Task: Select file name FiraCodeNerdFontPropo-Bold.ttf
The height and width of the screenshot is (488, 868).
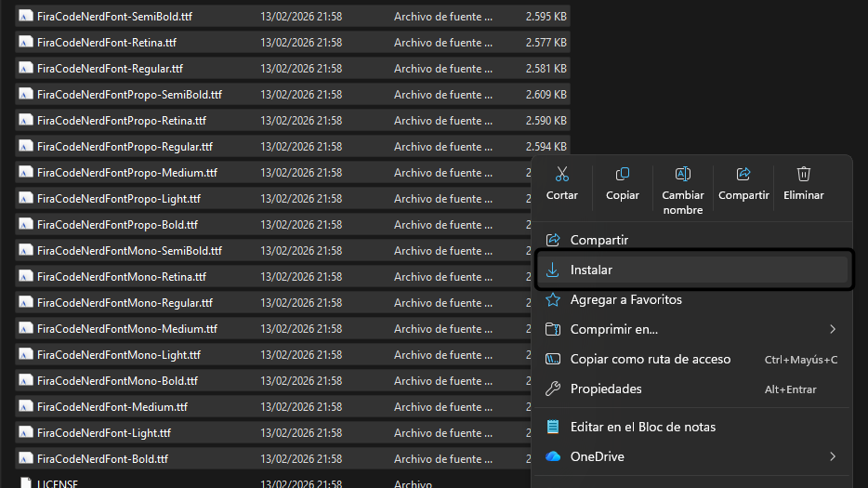Action: [117, 225]
